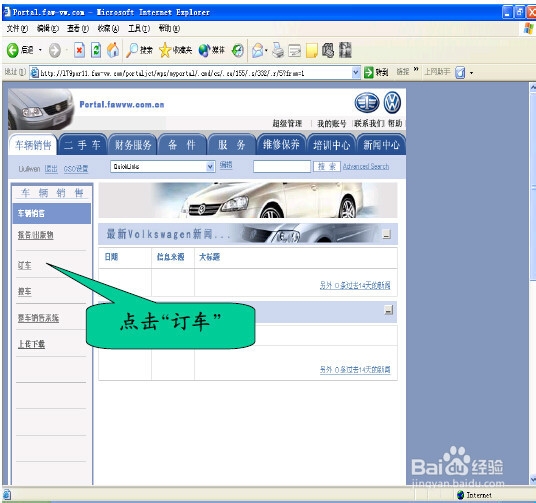
Task: Open Favorites with the star icon
Action: (165, 50)
